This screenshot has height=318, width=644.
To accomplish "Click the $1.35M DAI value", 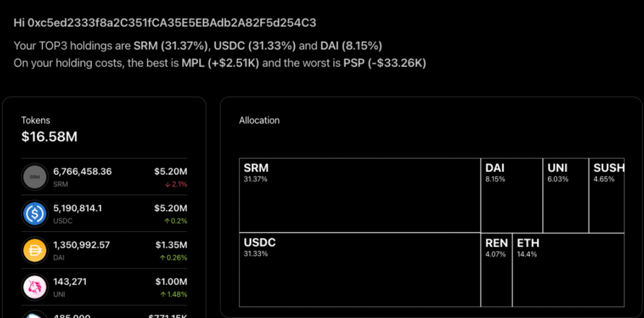I will click(171, 245).
